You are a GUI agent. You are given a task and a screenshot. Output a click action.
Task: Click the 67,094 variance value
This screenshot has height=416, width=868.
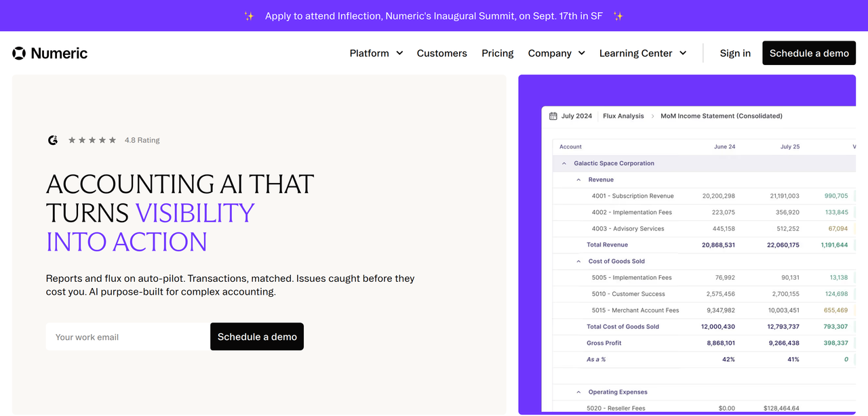click(x=838, y=228)
